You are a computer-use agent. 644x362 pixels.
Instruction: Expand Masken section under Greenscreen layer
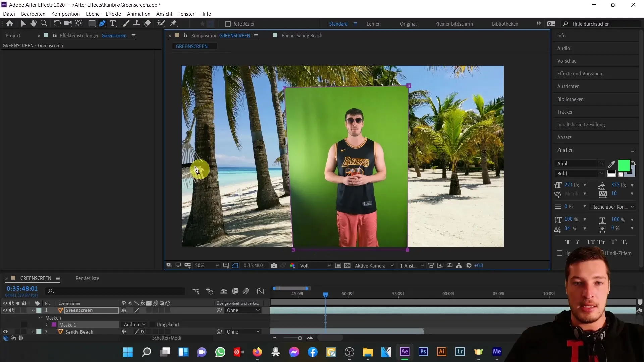tap(39, 317)
